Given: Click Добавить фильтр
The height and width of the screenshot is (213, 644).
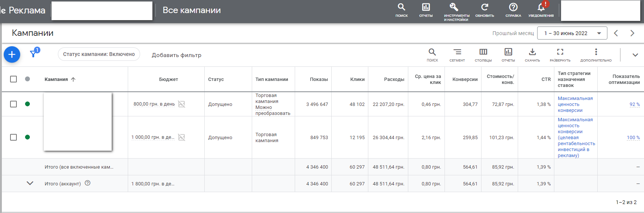Looking at the screenshot, I should (x=176, y=55).
